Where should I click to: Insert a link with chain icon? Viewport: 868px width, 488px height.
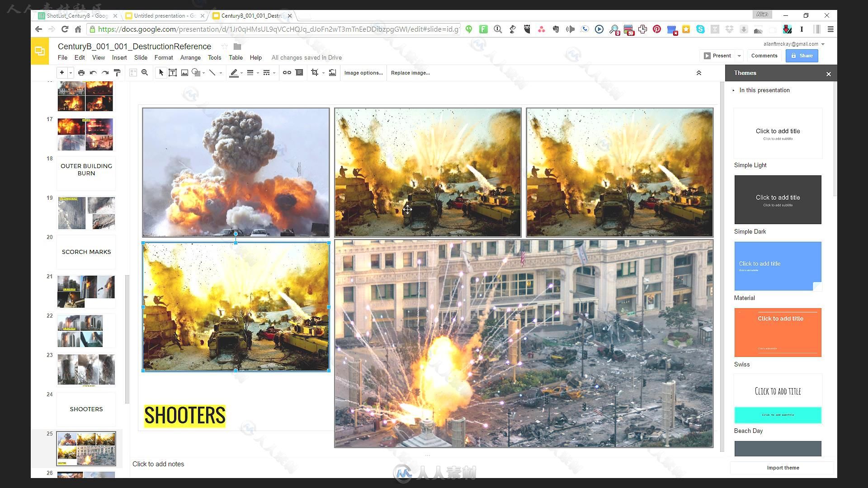[x=287, y=73]
